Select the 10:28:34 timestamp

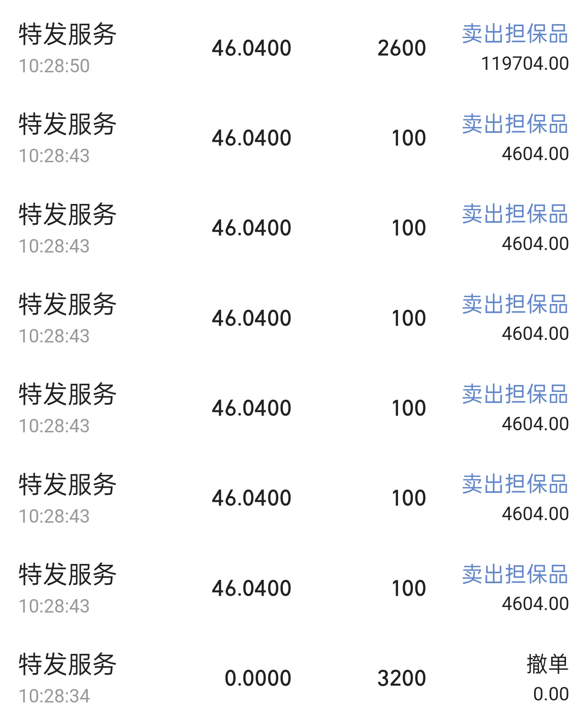coord(54,696)
